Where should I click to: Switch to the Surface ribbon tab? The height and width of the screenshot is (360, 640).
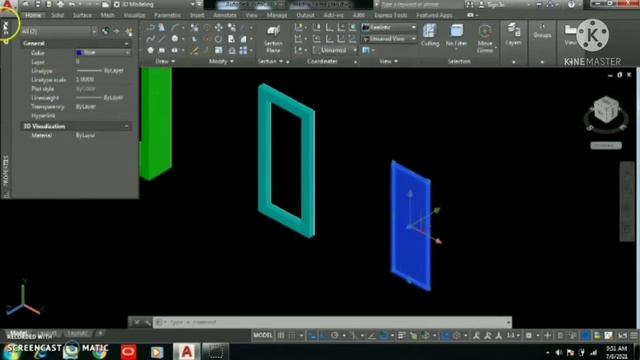[x=82, y=15]
